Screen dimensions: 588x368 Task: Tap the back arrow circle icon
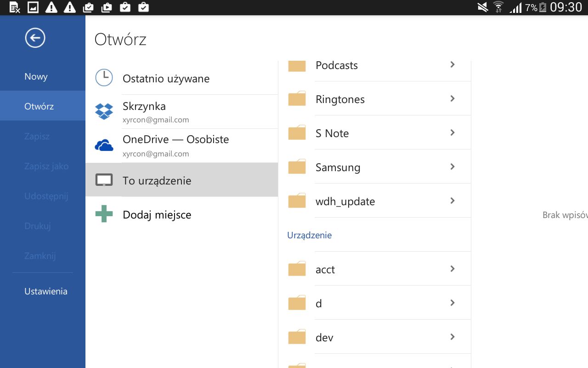click(x=35, y=38)
